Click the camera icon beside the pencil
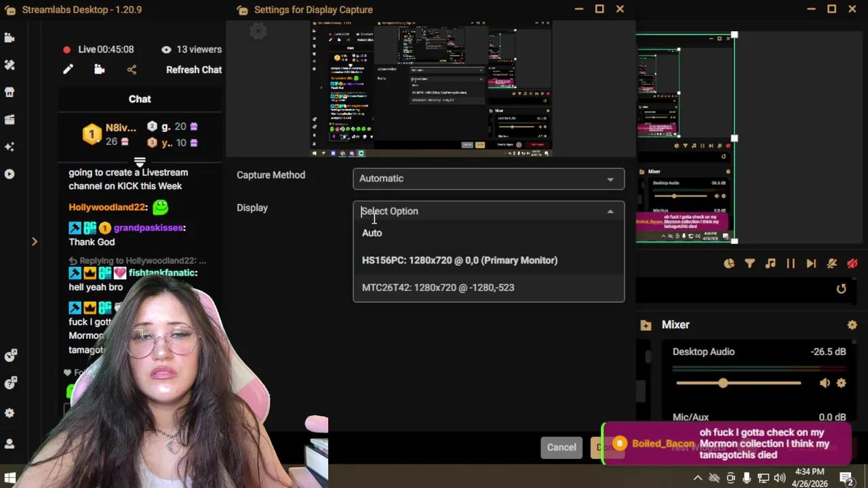The height and width of the screenshot is (488, 868). click(99, 69)
